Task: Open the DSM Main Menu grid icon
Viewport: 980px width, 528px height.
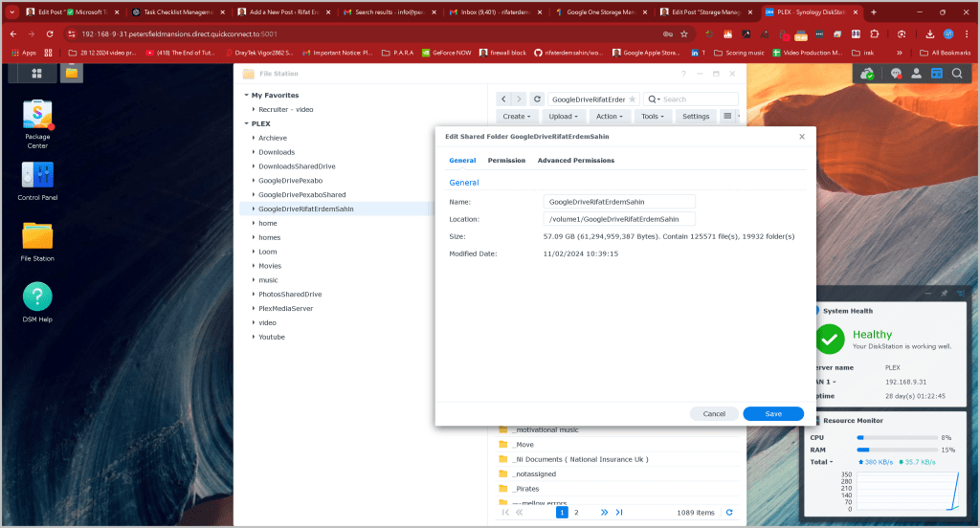Action: pos(37,73)
